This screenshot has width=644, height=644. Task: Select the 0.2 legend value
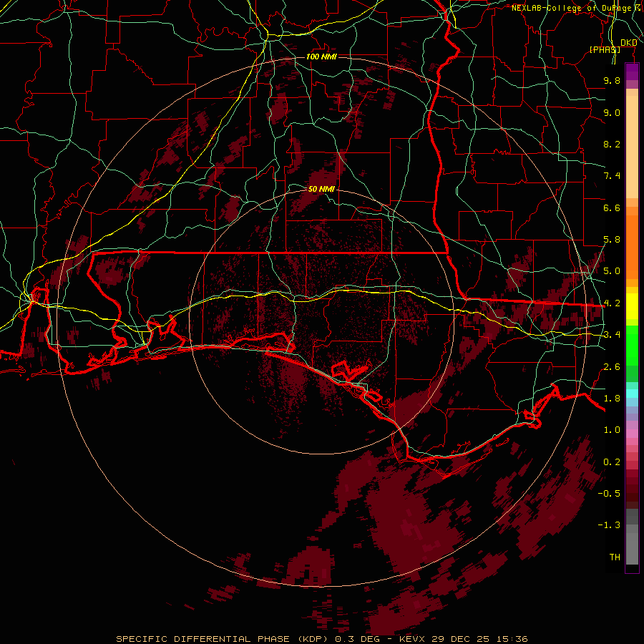[x=612, y=462]
